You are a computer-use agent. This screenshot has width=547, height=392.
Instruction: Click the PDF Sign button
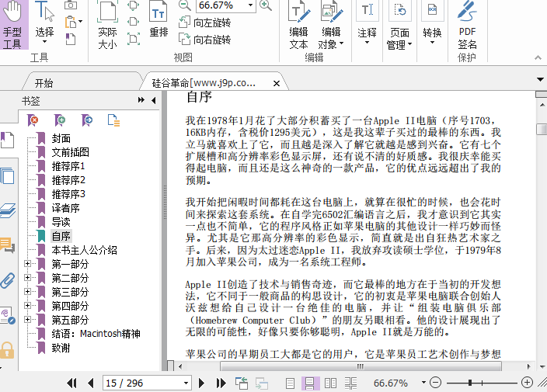click(x=467, y=25)
